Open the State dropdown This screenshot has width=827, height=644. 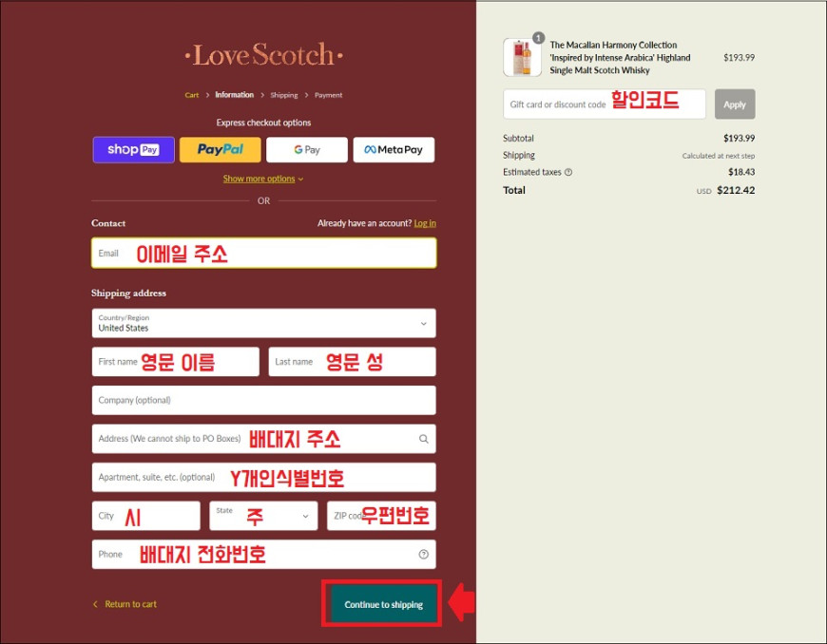click(263, 516)
